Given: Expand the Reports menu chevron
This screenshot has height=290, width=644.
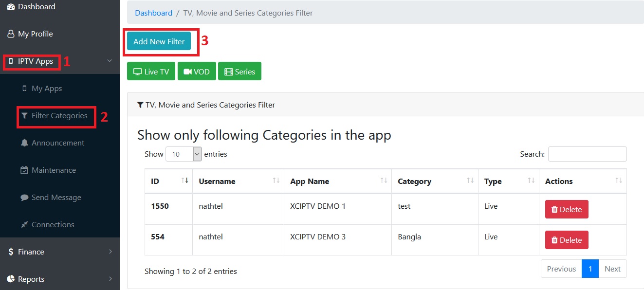Looking at the screenshot, I should 110,279.
